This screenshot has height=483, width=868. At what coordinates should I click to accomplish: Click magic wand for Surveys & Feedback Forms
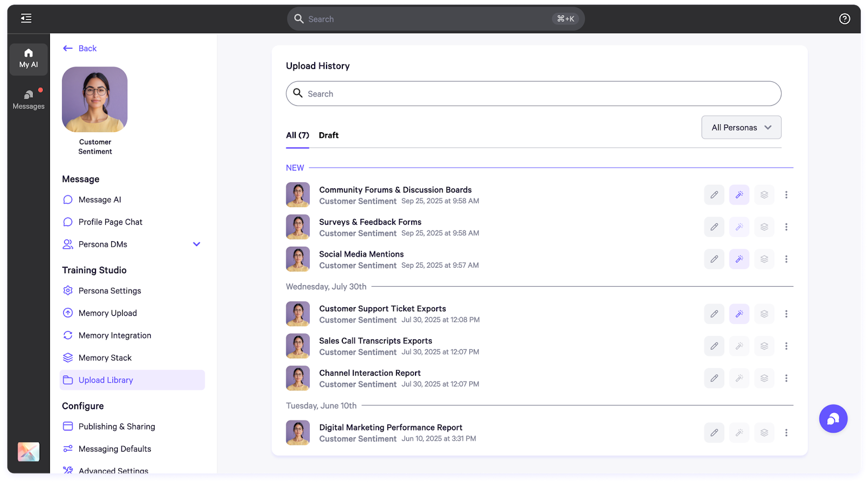pos(739,227)
